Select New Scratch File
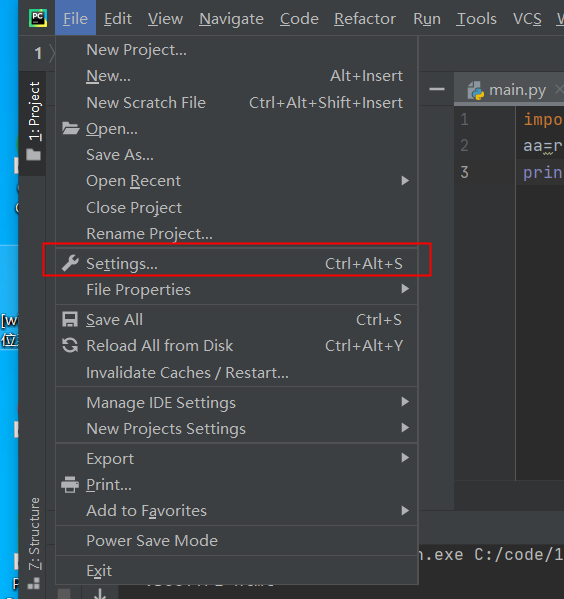564x599 pixels. click(237, 102)
